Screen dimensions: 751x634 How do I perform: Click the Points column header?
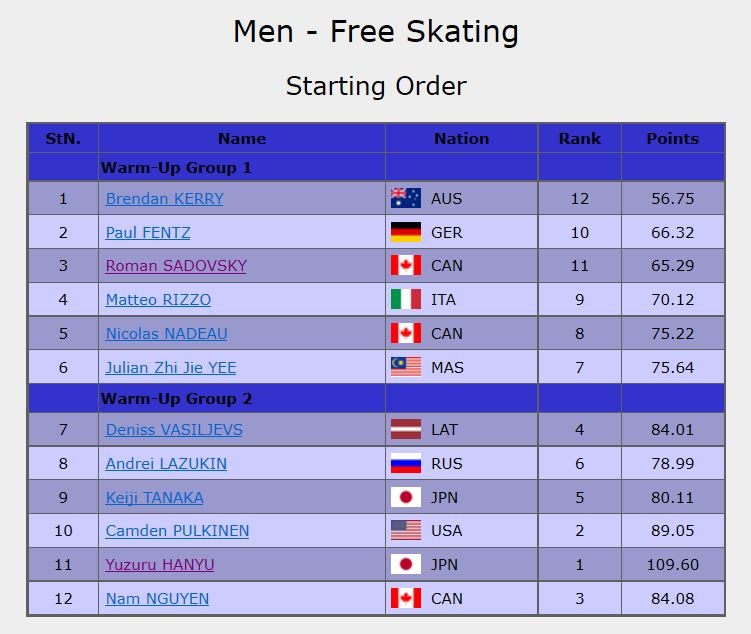click(x=672, y=139)
